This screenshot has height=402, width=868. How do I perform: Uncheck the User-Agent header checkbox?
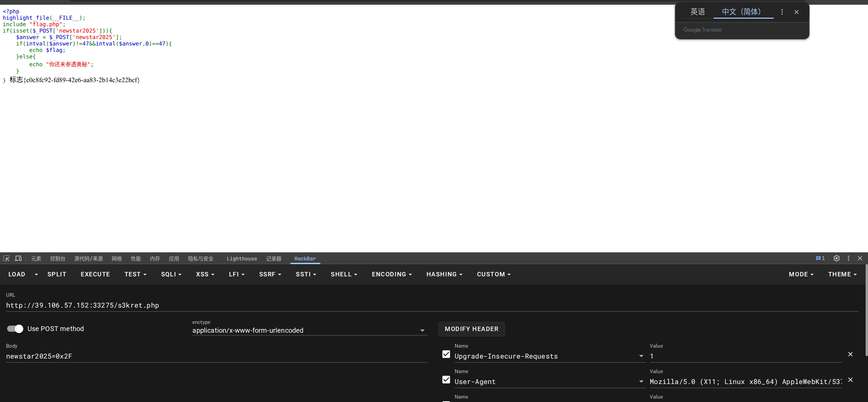(x=446, y=380)
